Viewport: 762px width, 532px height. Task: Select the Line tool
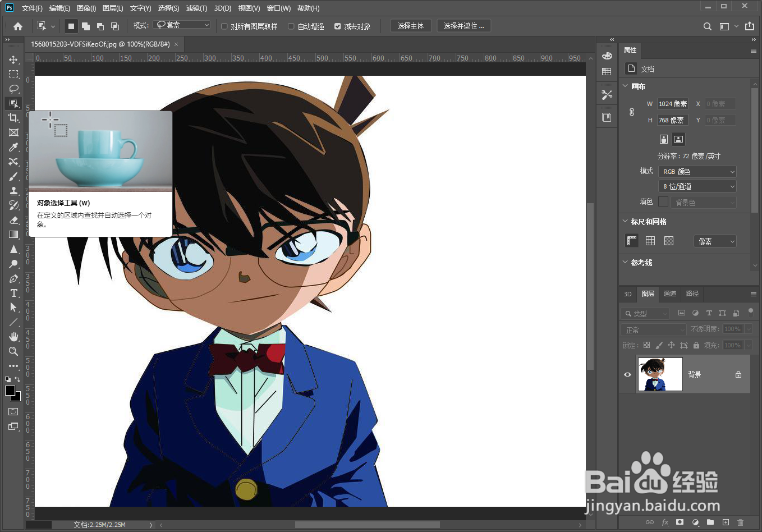coord(13,322)
